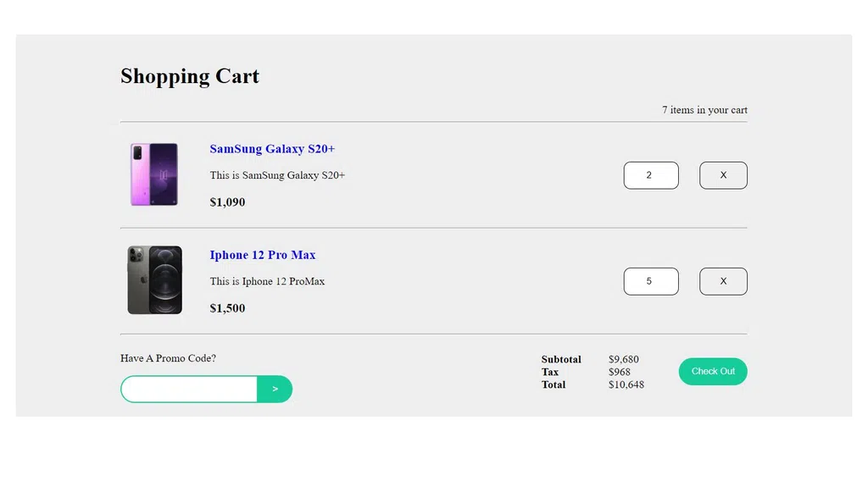868x492 pixels.
Task: Open the SamSung Galaxy S20+ product link
Action: (272, 149)
